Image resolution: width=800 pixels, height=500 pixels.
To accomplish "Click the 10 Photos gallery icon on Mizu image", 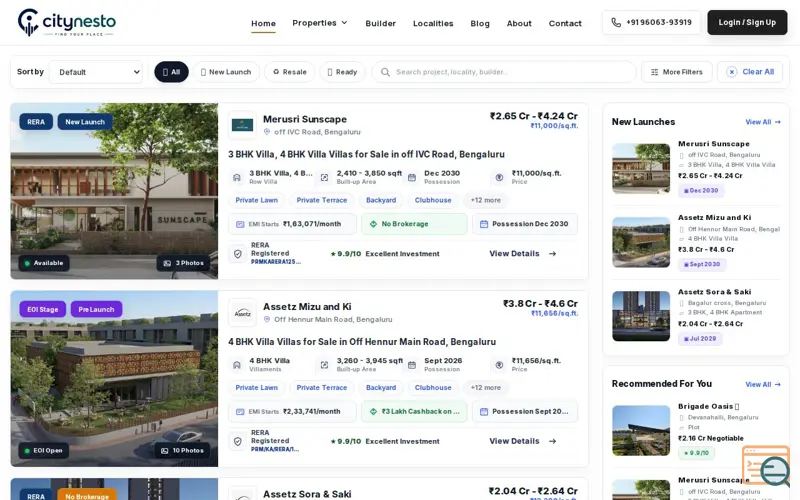I will pyautogui.click(x=164, y=451).
